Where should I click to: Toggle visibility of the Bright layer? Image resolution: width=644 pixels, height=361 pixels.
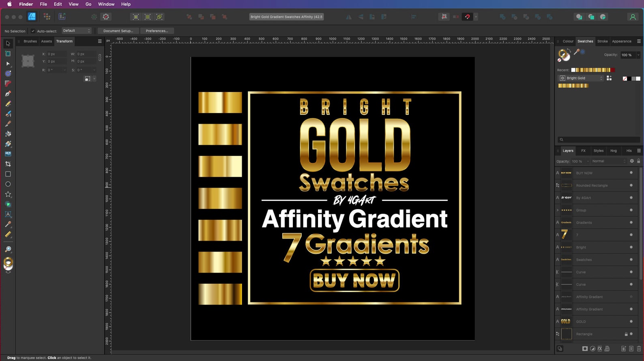coord(631,247)
